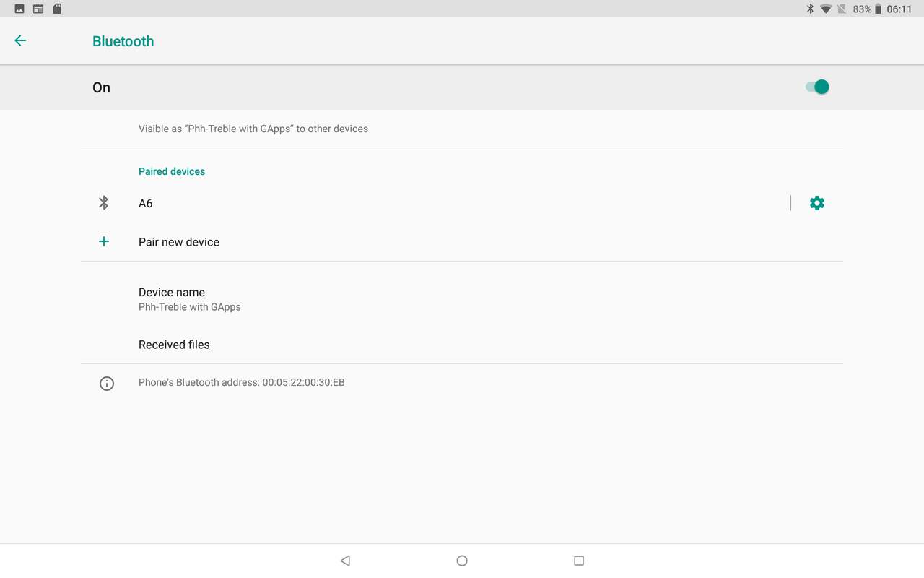Open Device name to rename device
The image size is (924, 578).
172,298
